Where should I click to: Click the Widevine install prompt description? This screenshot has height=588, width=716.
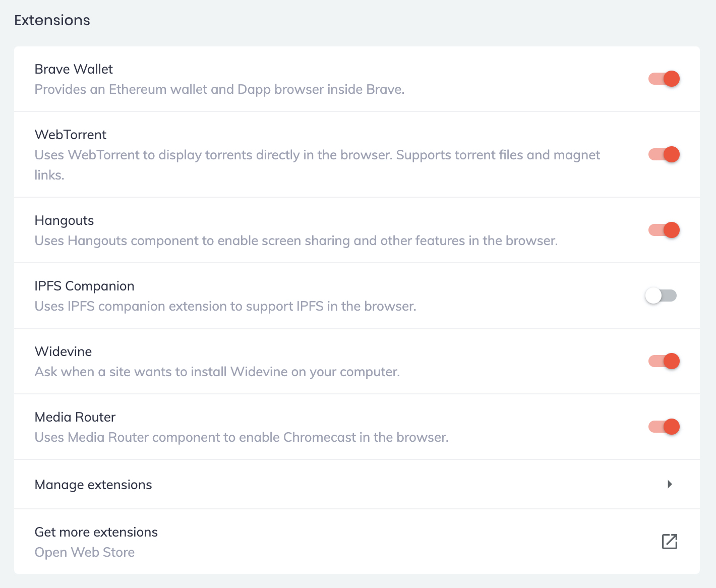(217, 372)
